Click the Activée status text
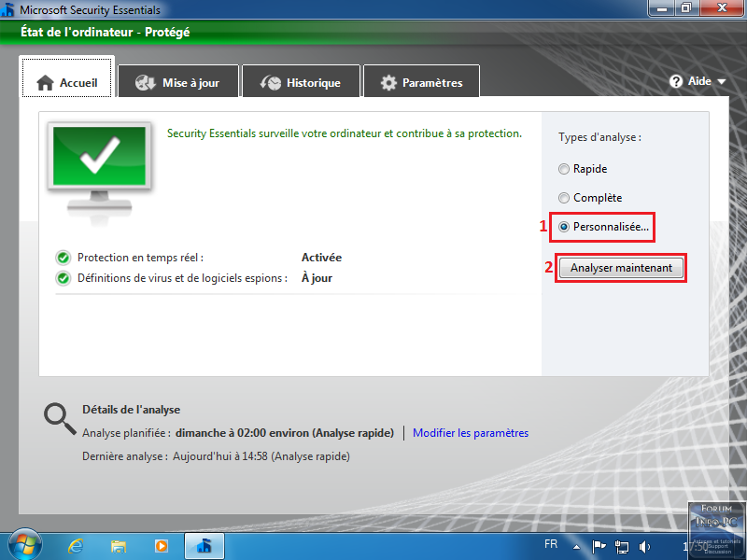 coord(321,258)
